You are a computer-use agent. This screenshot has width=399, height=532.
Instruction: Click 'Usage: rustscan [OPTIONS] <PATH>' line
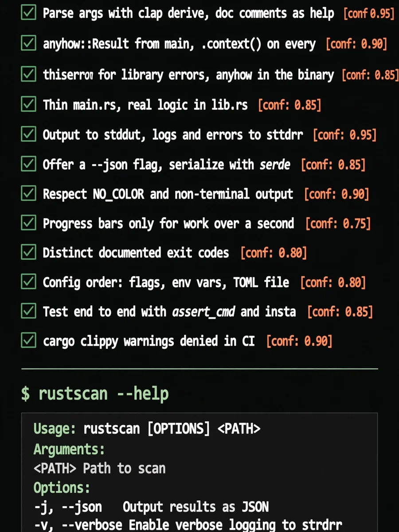[x=147, y=429]
